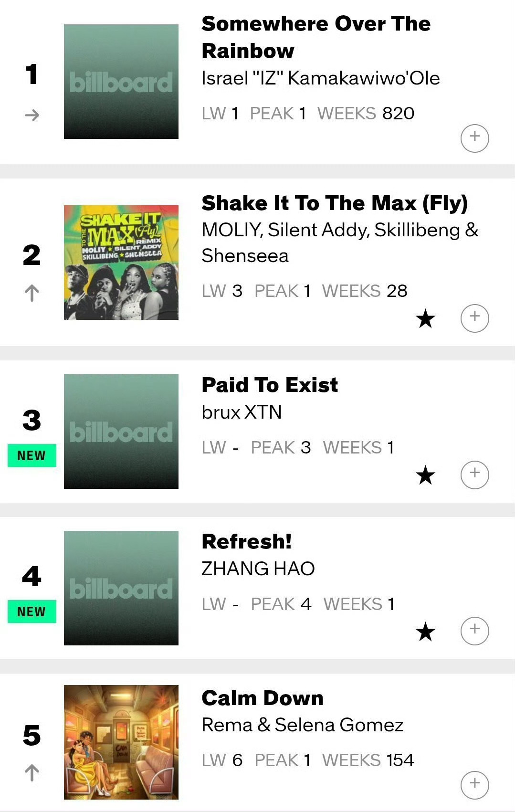Open song title Somewhere Over The Rainbow
Viewport: 515px width, 812px height.
tap(315, 37)
